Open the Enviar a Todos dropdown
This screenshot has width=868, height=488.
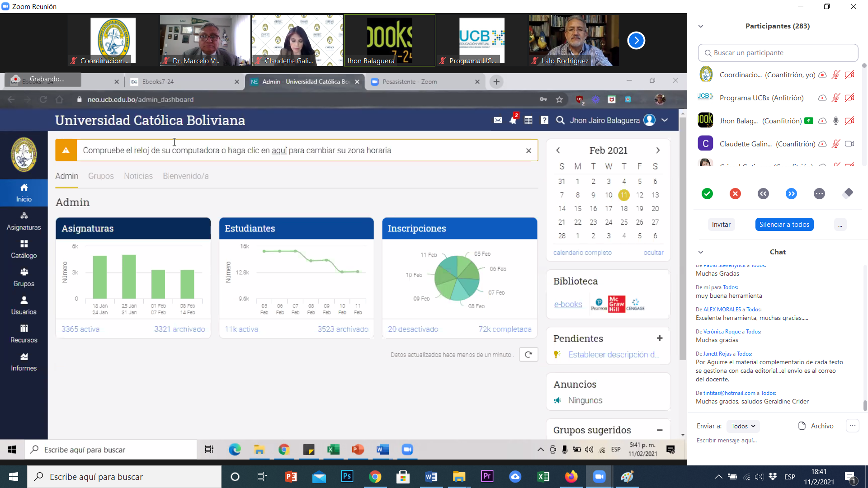[x=743, y=426]
